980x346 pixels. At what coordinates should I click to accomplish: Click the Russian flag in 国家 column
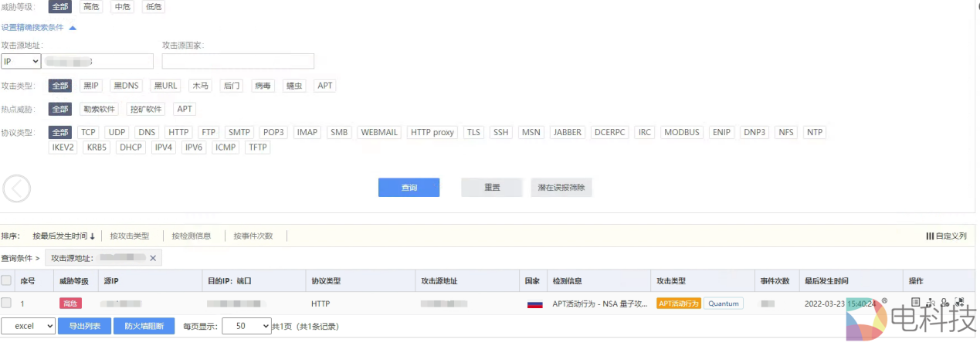coord(534,304)
